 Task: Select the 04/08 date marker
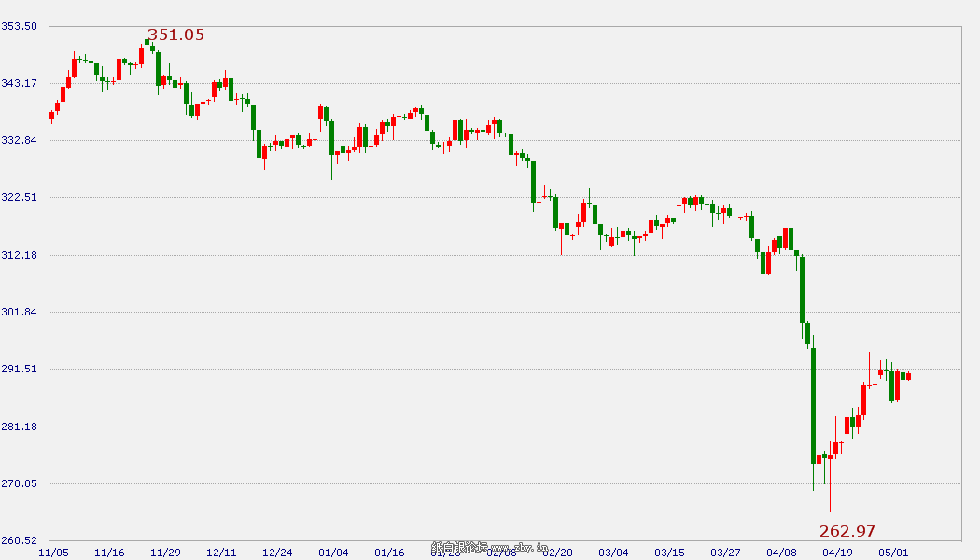781,553
